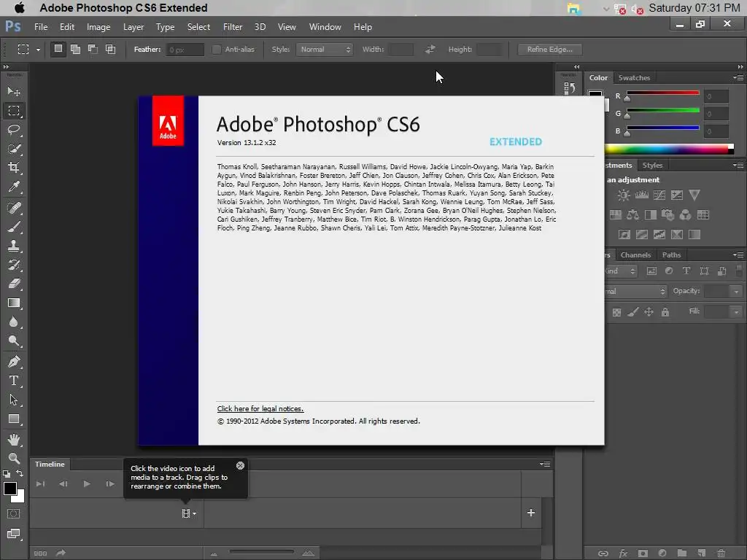
Task: Select the Pen tool
Action: click(14, 362)
